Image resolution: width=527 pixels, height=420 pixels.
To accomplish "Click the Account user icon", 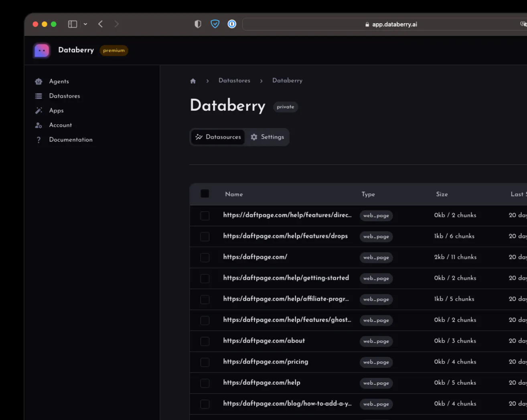I will coord(39,125).
